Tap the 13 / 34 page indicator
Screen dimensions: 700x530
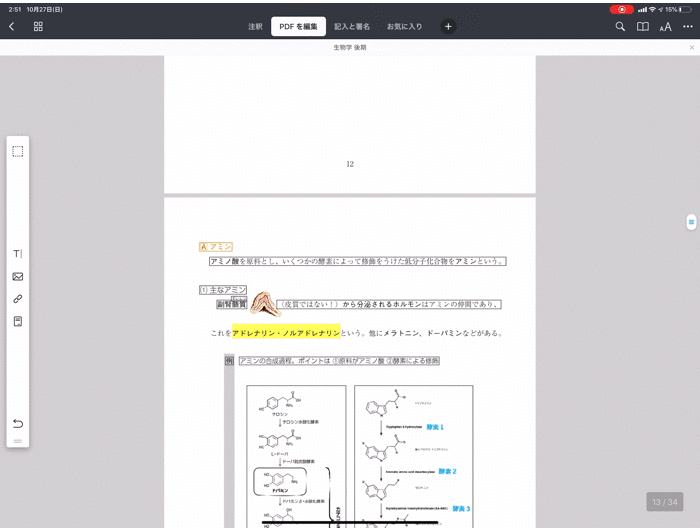point(665,502)
